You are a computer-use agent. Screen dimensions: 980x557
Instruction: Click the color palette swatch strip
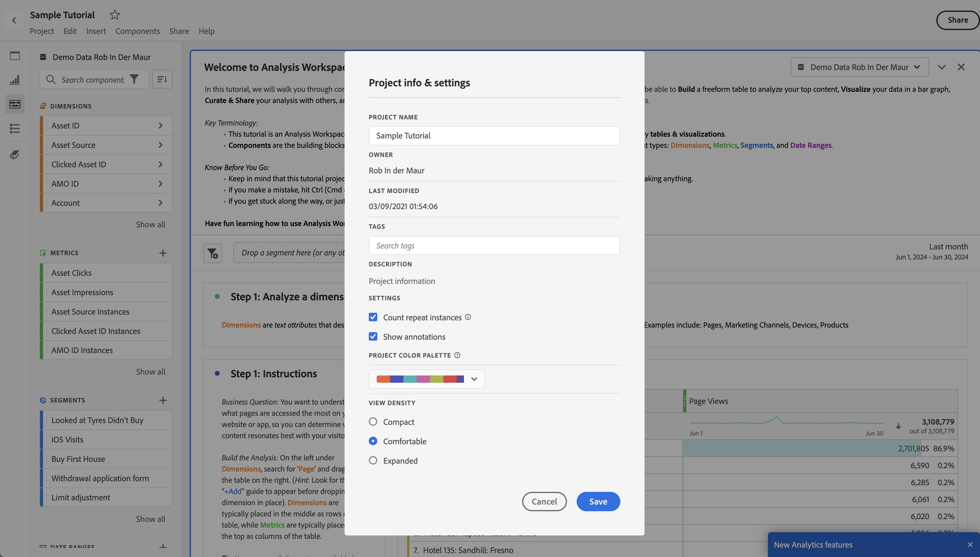(420, 379)
